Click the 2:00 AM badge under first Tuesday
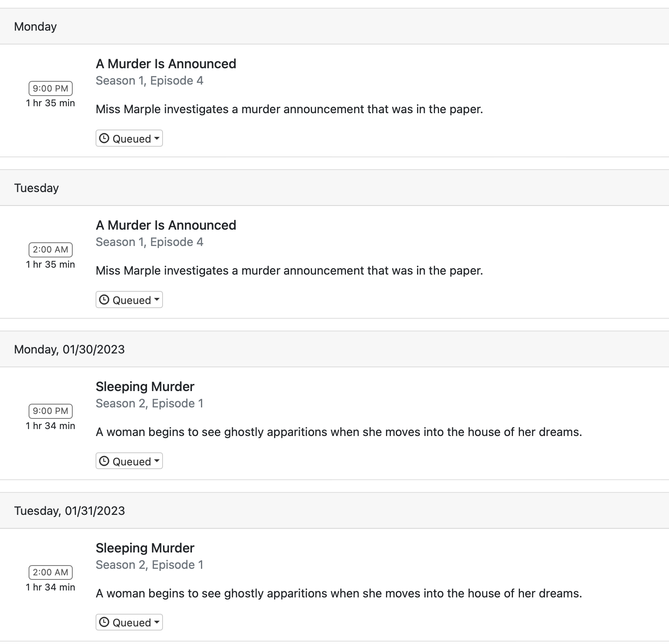 (x=51, y=250)
